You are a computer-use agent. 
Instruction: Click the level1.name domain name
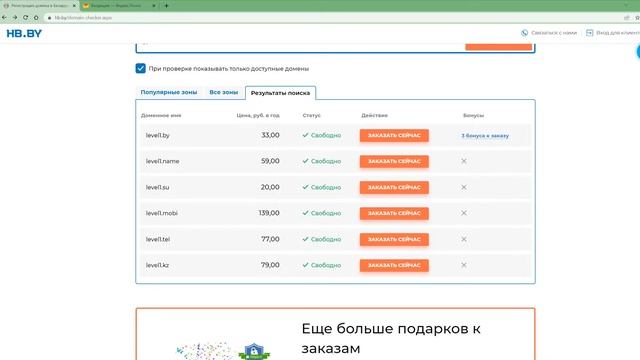point(162,161)
